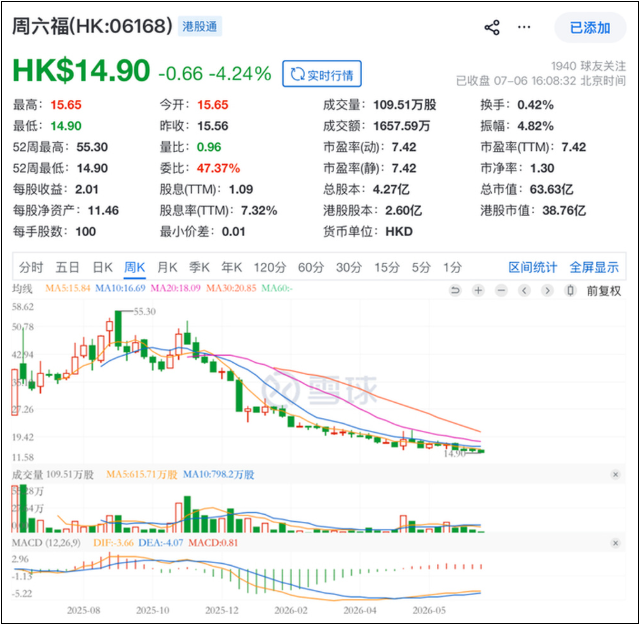Screen dimensions: 641x626
Task: Select the 日K chart tab
Action: tap(102, 267)
